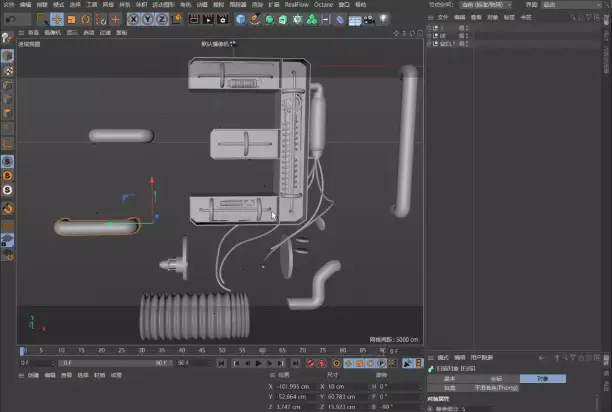Viewport: 612px width, 412px height.
Task: Open the node space dropdown
Action: (x=486, y=5)
